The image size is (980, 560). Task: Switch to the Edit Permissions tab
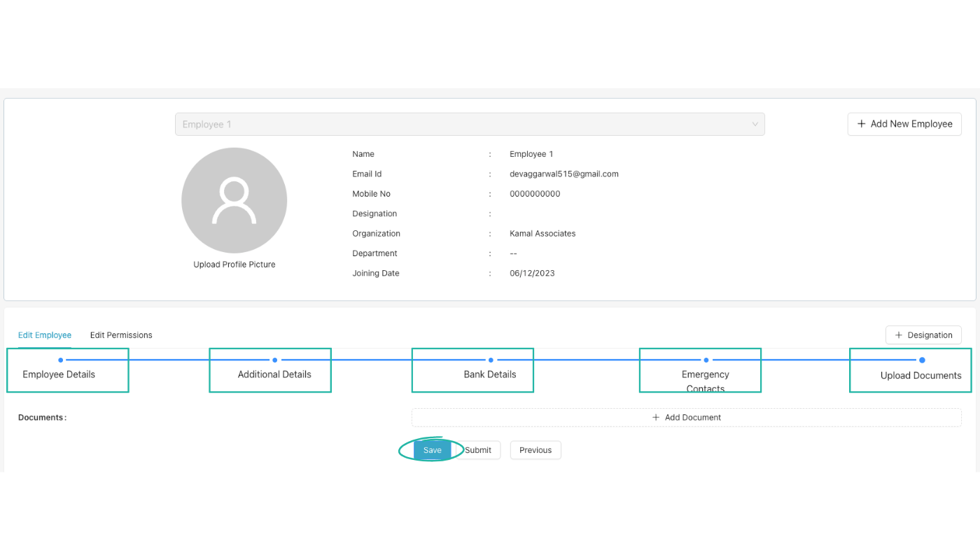coord(121,335)
